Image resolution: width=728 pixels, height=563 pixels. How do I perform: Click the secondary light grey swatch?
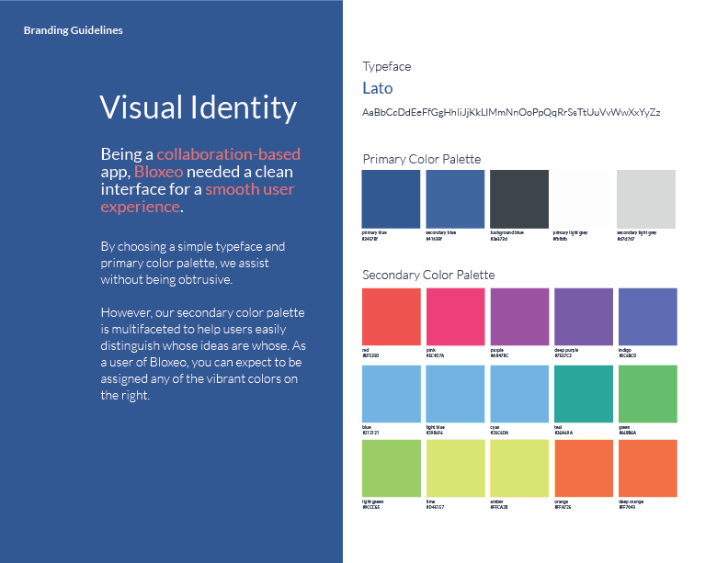click(646, 199)
